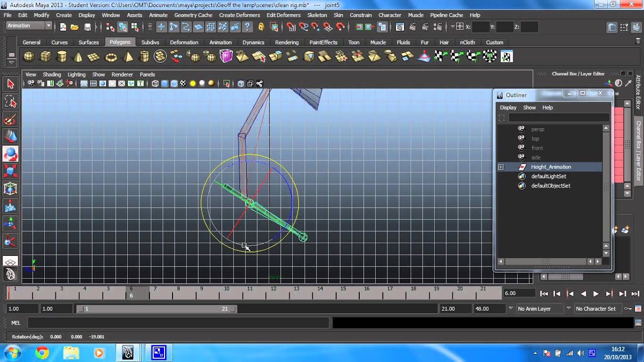Viewport: 644px width, 362px height.
Task: Open the Outliner Show menu
Action: pyautogui.click(x=529, y=108)
